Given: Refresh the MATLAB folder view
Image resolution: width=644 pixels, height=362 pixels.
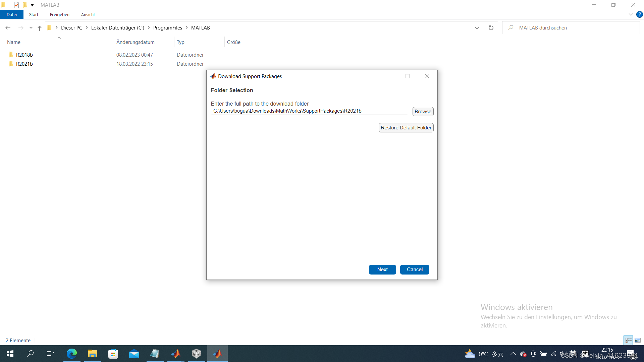Looking at the screenshot, I should (x=490, y=28).
